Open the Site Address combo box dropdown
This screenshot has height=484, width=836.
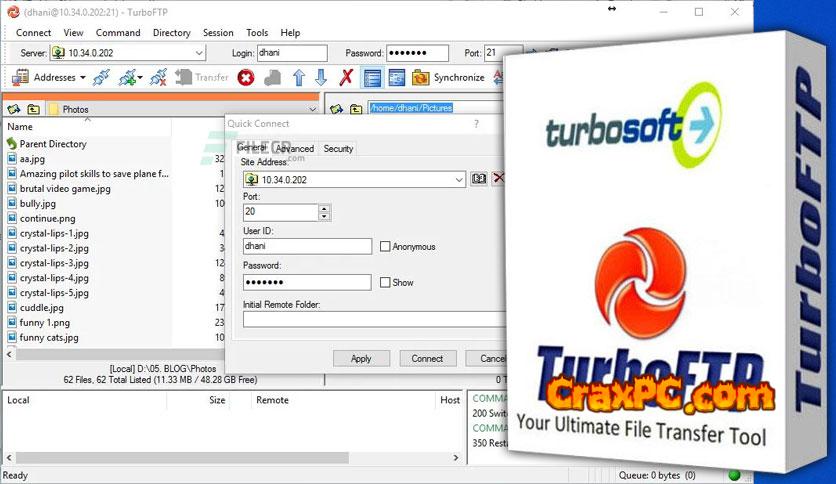459,179
